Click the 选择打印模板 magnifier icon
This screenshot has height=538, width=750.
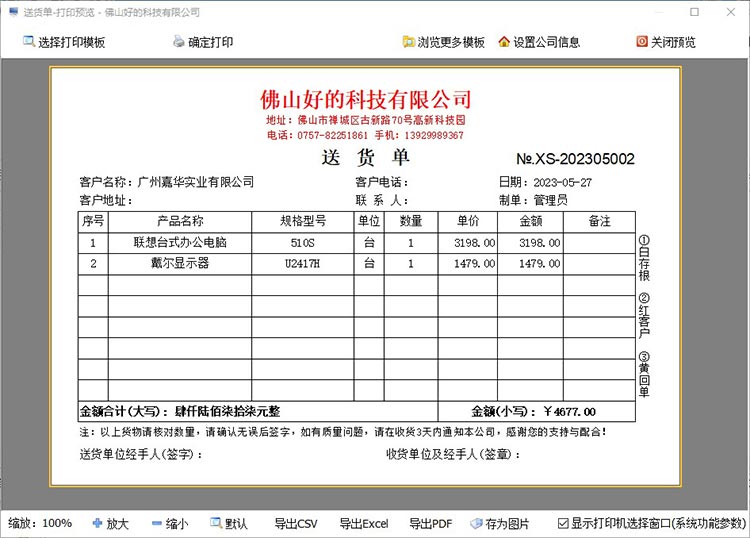pyautogui.click(x=29, y=42)
